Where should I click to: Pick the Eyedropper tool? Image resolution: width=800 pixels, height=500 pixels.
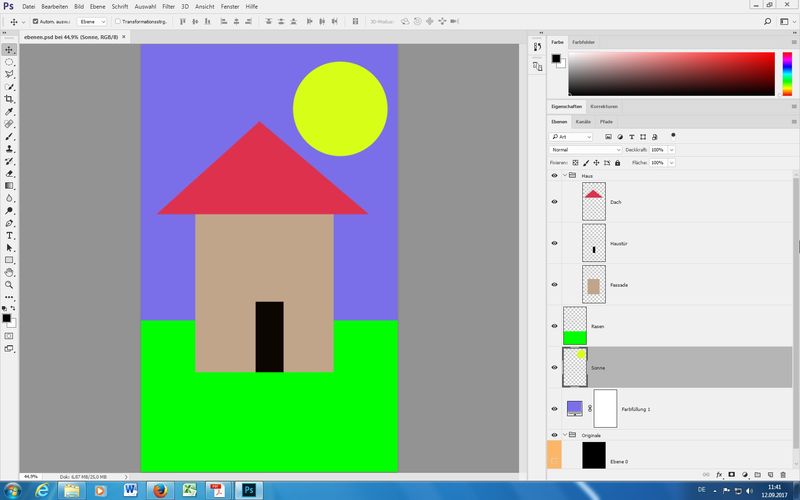coord(9,112)
